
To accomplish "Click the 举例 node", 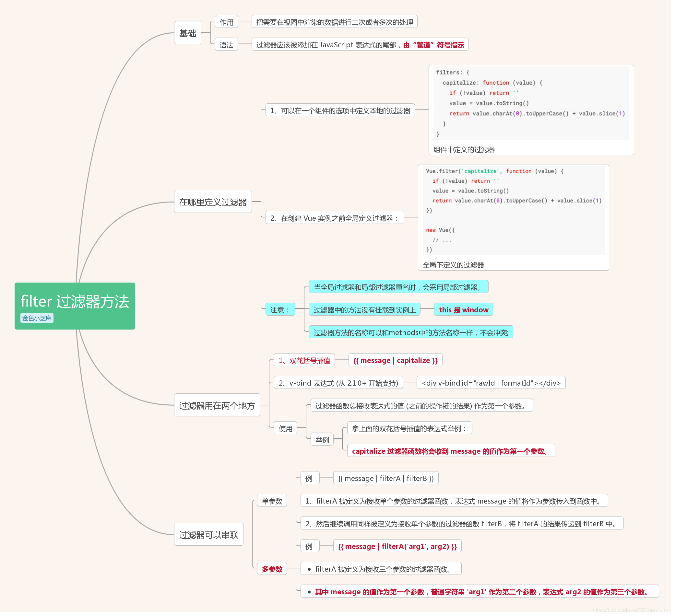I will (322, 440).
